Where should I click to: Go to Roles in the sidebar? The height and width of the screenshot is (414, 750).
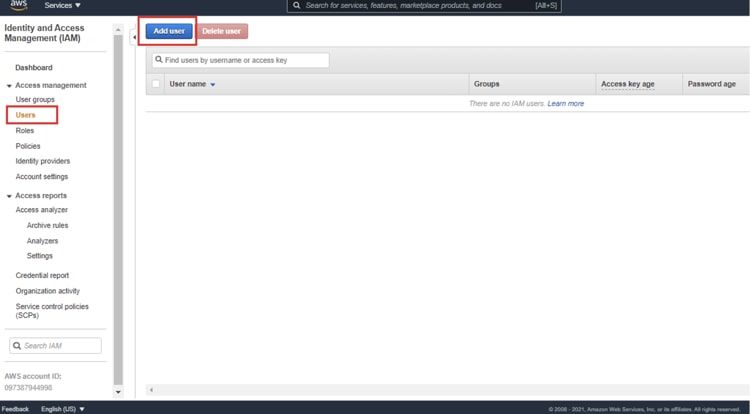coord(25,130)
